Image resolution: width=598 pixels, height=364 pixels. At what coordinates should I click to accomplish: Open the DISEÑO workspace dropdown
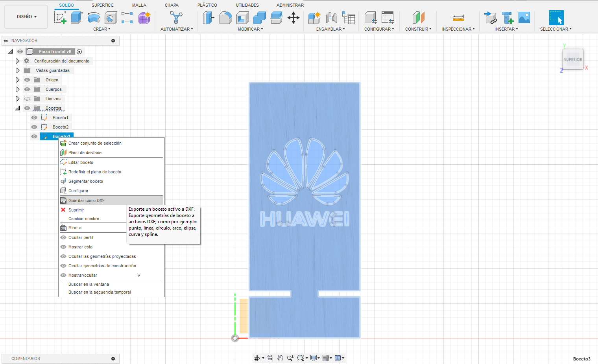pos(26,17)
